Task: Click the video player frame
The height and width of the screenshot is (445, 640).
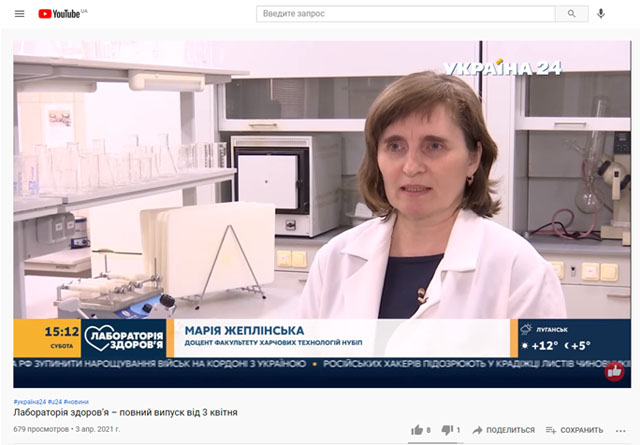Action: tap(322, 214)
